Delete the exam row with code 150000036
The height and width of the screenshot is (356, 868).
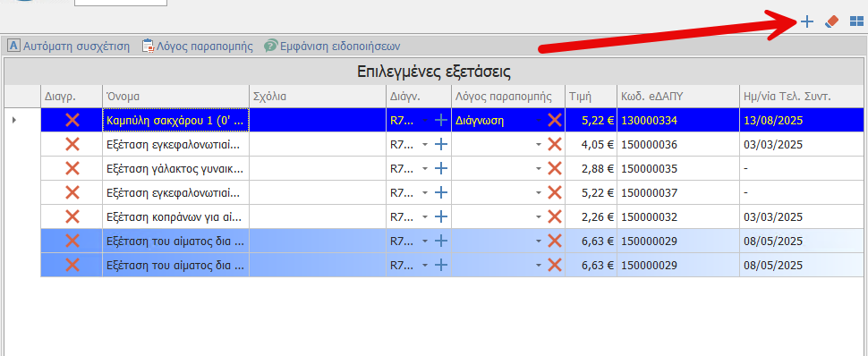tap(72, 145)
